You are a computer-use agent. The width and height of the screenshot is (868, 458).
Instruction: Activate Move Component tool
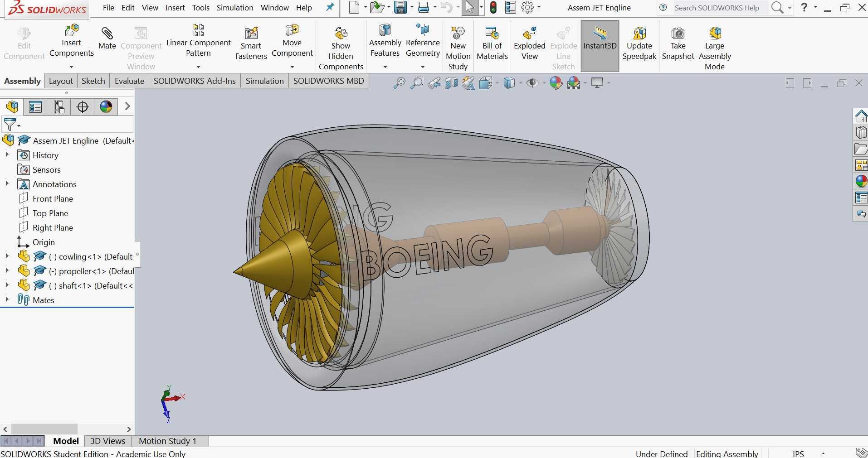tap(292, 41)
